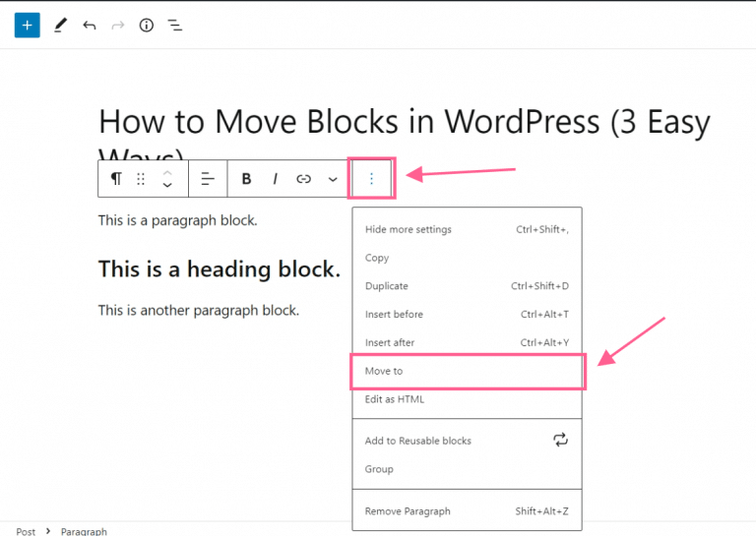The image size is (756, 536).
Task: Toggle italic formatting
Action: (x=276, y=179)
